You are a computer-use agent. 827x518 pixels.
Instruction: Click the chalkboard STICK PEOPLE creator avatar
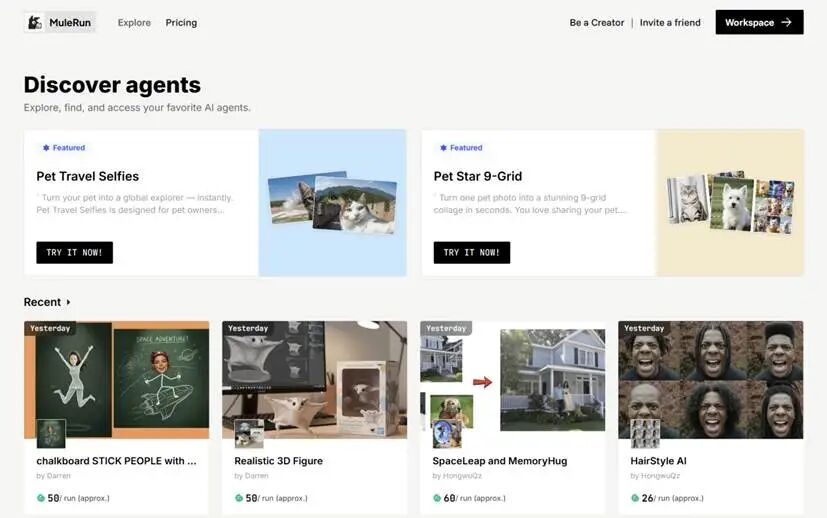[x=51, y=433]
